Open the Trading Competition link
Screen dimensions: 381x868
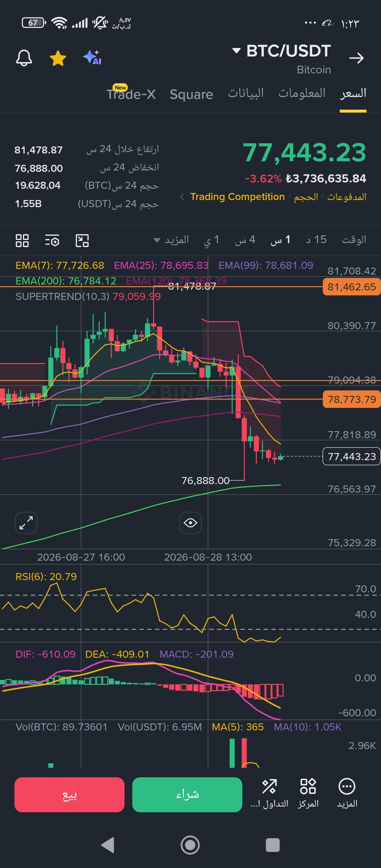[x=237, y=197]
